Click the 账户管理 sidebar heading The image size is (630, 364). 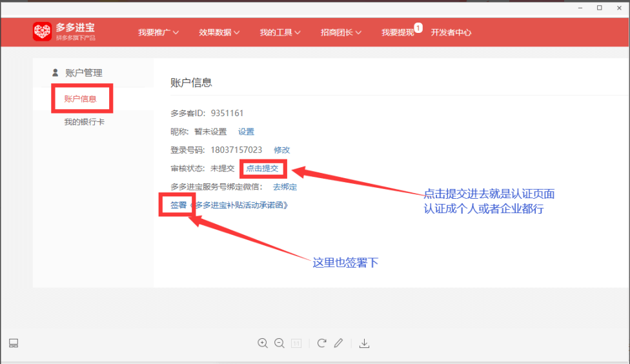83,73
